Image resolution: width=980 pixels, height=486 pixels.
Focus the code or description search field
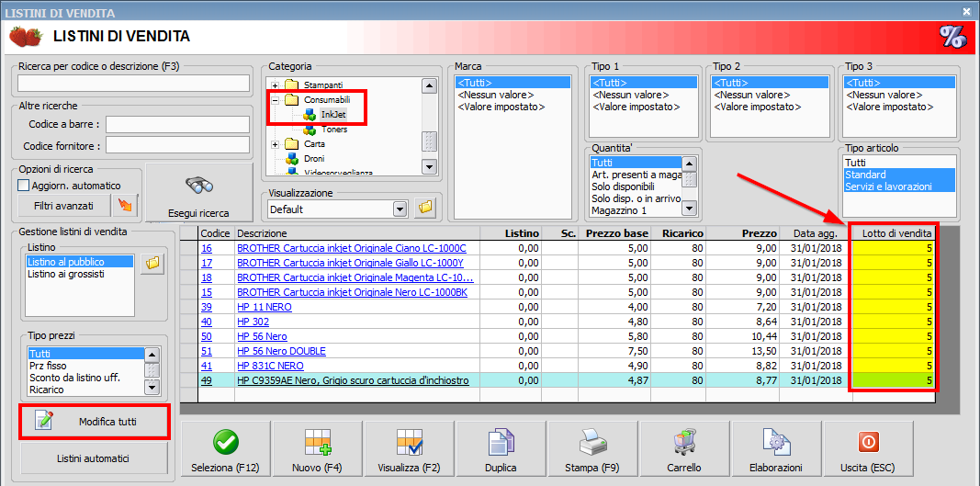tap(134, 84)
